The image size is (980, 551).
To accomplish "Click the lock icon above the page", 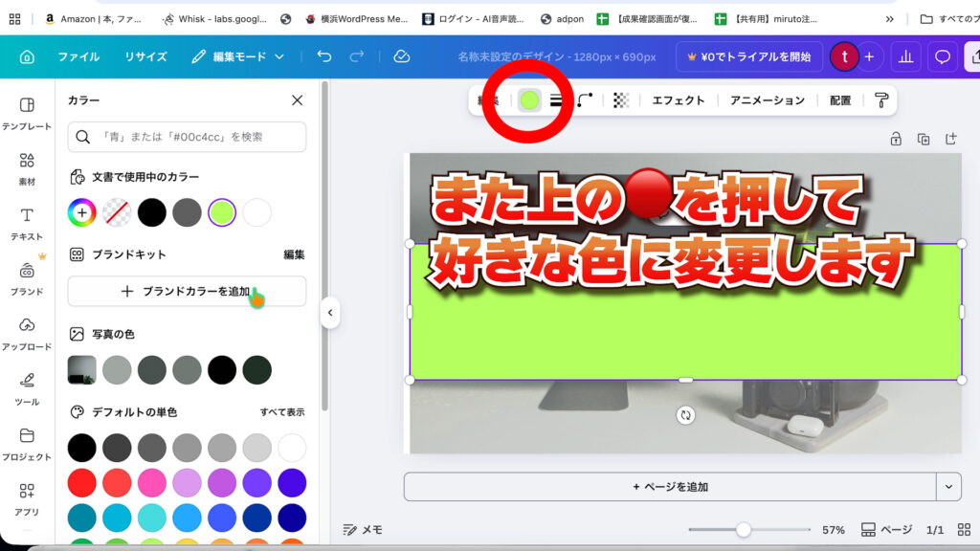I will click(896, 139).
